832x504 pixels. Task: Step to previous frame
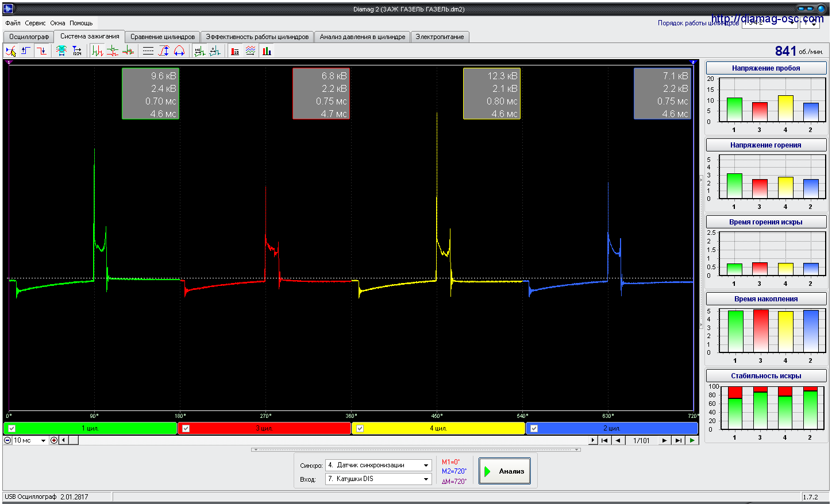tap(618, 440)
